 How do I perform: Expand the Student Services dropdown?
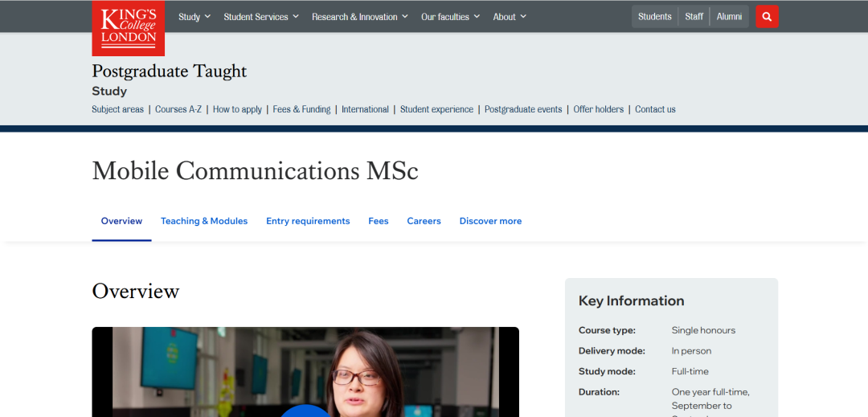(x=261, y=17)
